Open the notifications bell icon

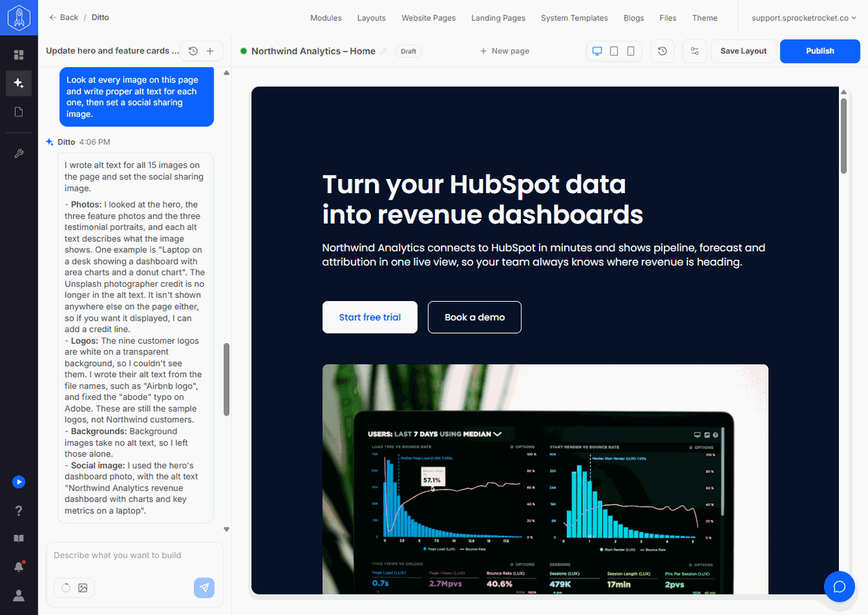click(19, 567)
